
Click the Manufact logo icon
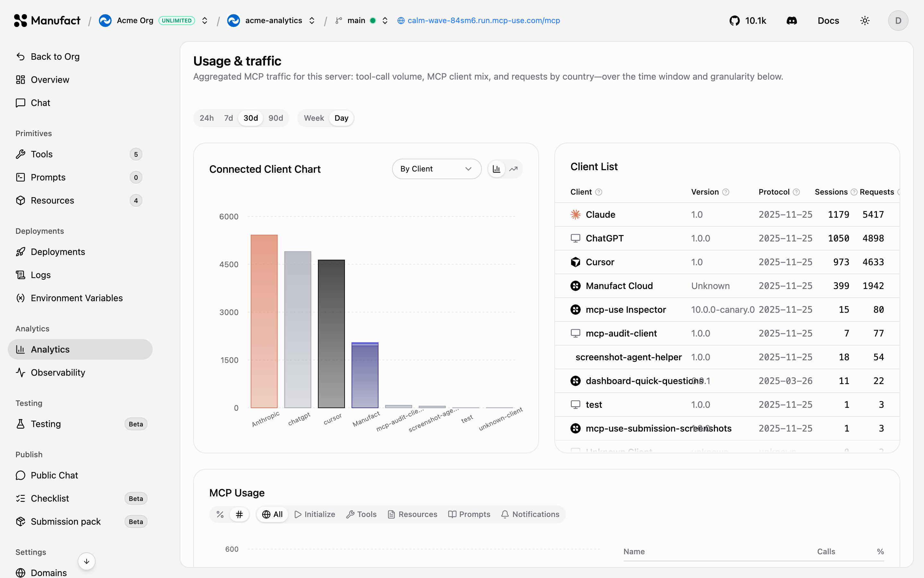pyautogui.click(x=21, y=21)
